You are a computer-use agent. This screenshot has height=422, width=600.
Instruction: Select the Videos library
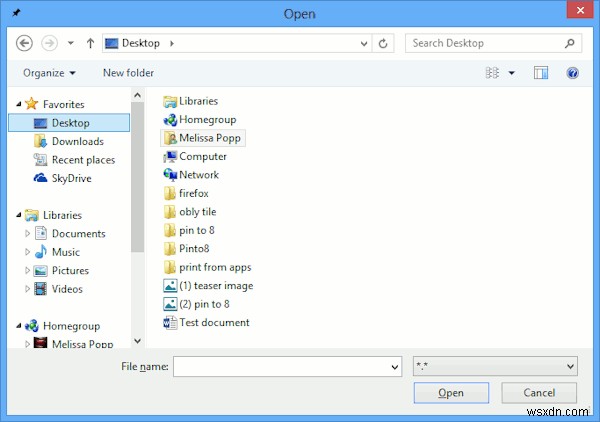[67, 288]
